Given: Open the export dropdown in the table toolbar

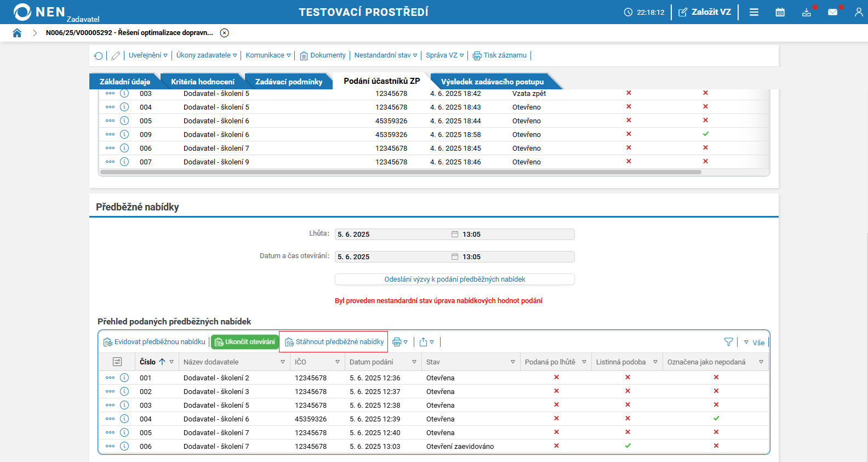Looking at the screenshot, I should pyautogui.click(x=426, y=342).
